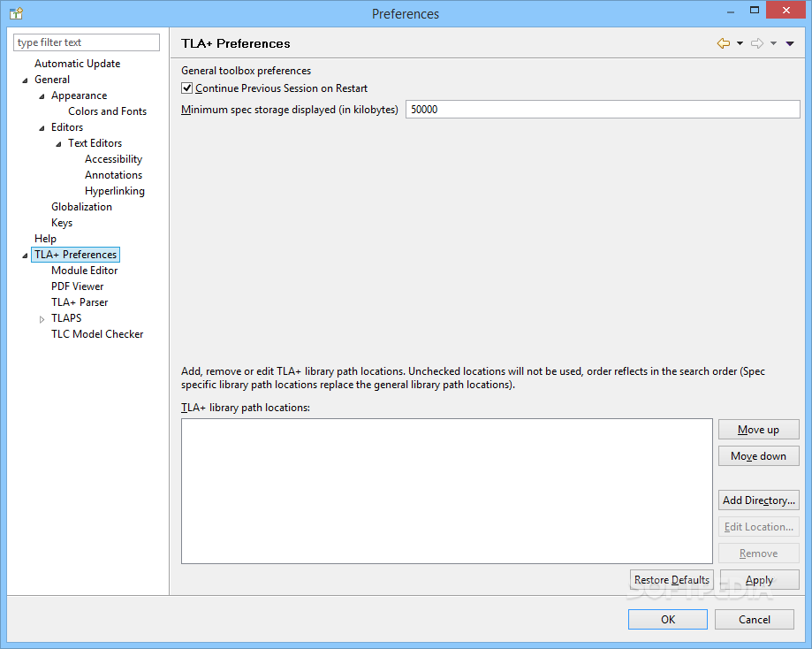
Task: Open Annotations preferences
Action: tap(113, 175)
